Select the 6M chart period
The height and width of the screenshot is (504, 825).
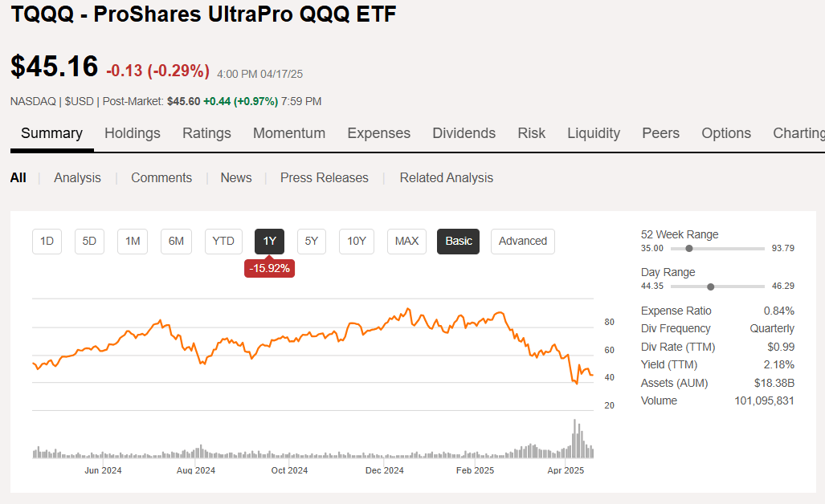pos(176,241)
